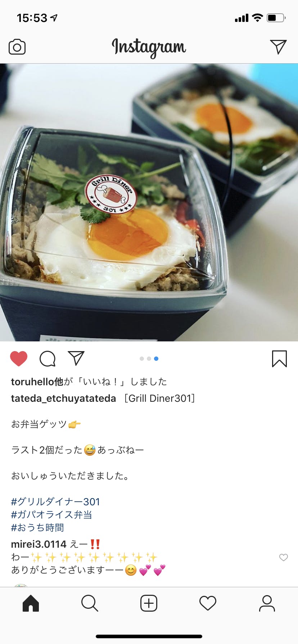Viewport: 298px width, 644px height.
Task: Create new post with plus icon
Action: [149, 603]
